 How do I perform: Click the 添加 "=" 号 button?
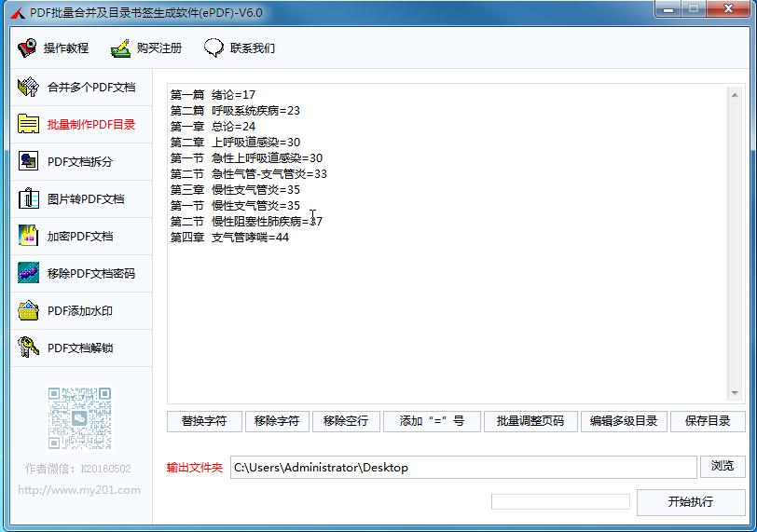tap(432, 421)
